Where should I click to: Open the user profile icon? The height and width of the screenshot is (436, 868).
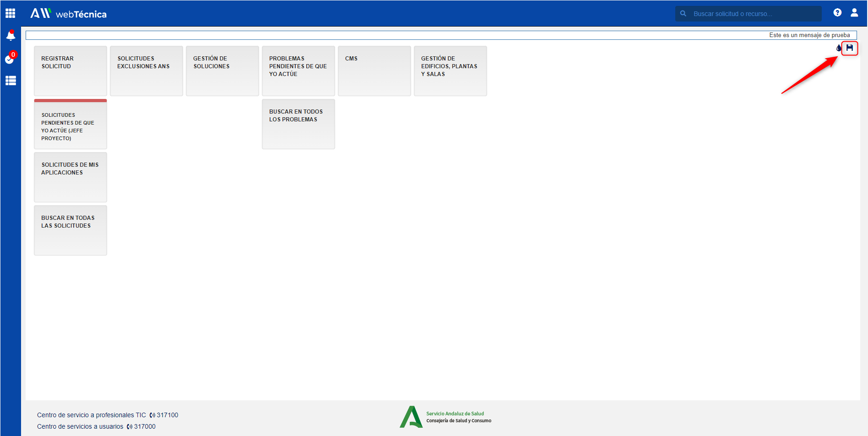coord(854,13)
